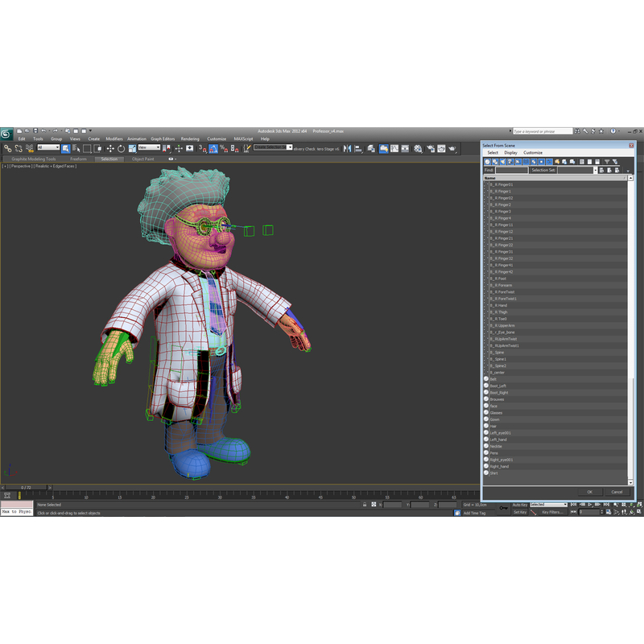Click the Render Setup icon
Image resolution: width=644 pixels, height=644 pixels.
click(431, 150)
